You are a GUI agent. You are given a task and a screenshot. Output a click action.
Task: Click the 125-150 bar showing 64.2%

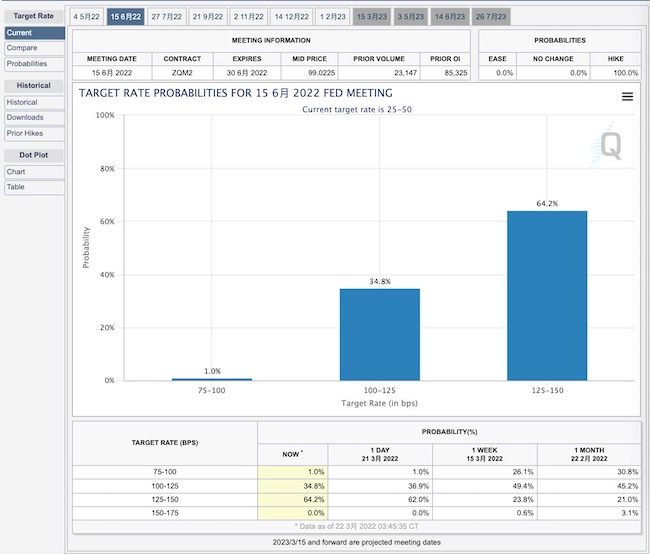coord(547,295)
